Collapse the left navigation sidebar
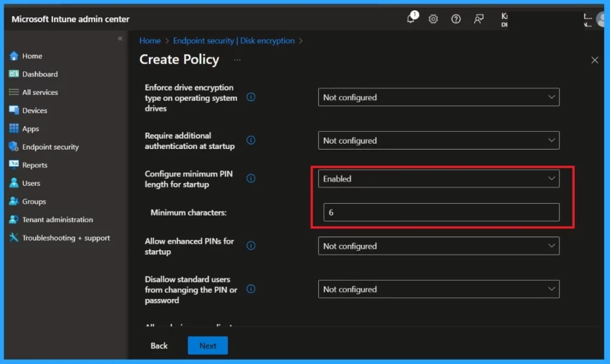610x364 pixels. tap(120, 38)
